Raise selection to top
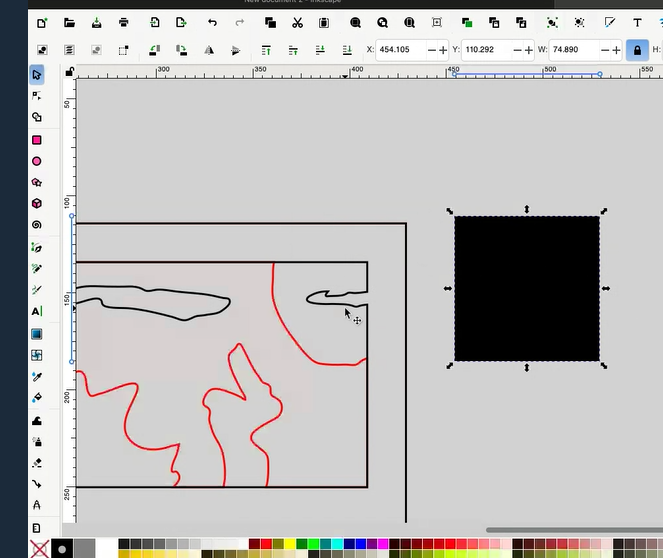Image resolution: width=663 pixels, height=558 pixels. point(266,50)
